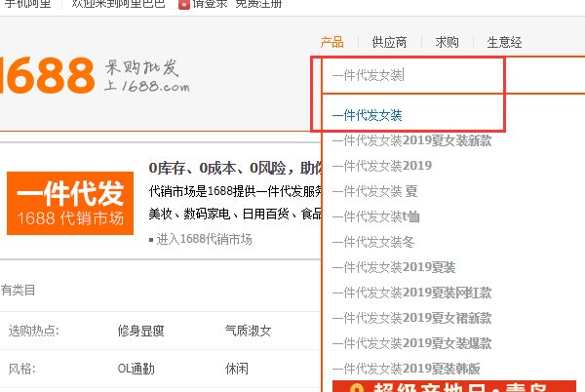
Task: Choose suggestion 一件代发女装2019夏装网红款
Action: pos(411,293)
